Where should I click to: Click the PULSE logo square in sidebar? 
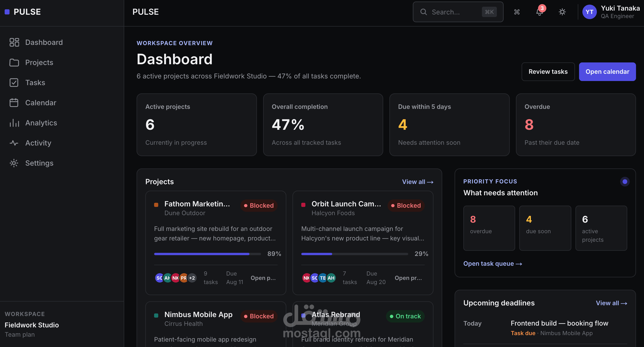(7, 12)
